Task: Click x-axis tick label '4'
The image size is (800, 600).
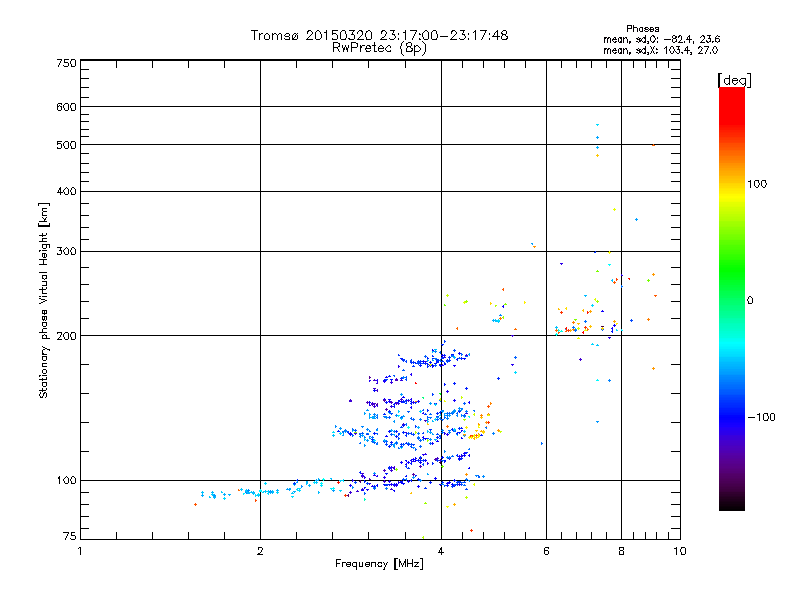Action: [x=441, y=551]
